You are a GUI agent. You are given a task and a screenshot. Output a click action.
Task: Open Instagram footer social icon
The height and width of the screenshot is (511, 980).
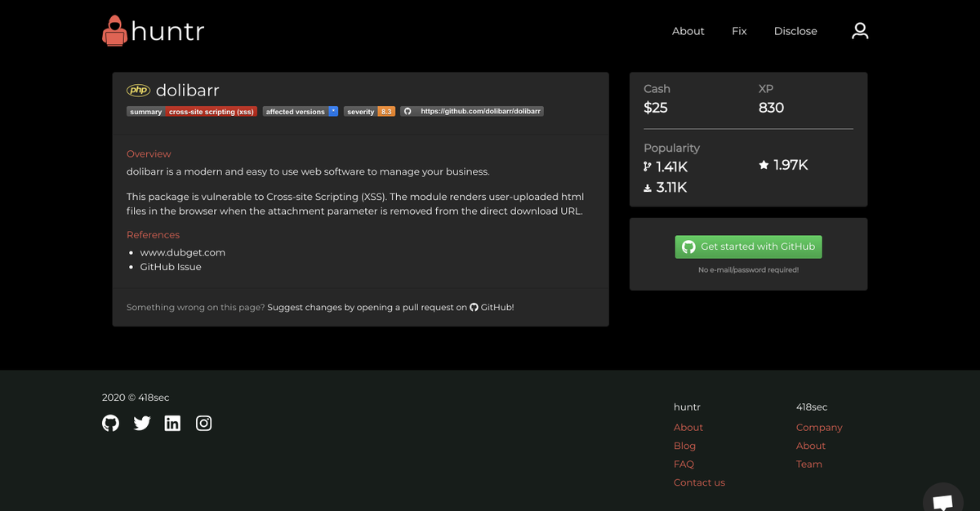pyautogui.click(x=204, y=423)
